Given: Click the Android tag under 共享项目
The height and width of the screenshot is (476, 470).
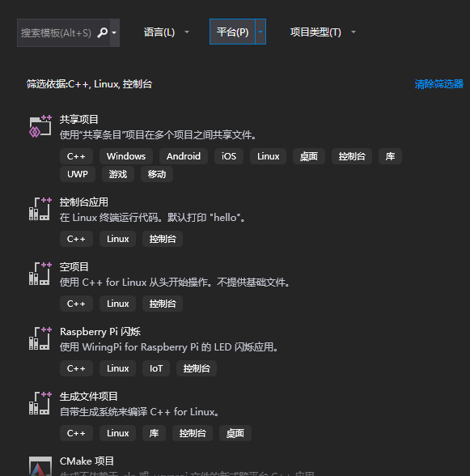Looking at the screenshot, I should [184, 156].
